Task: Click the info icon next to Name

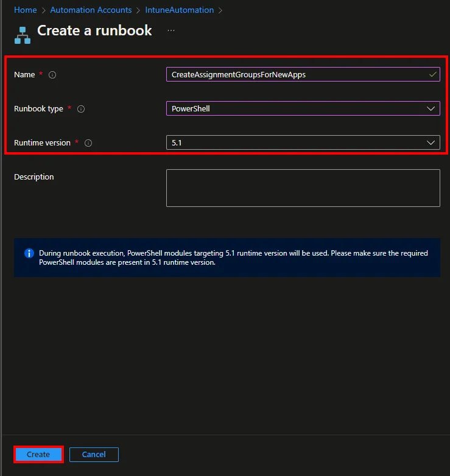Action: (x=52, y=75)
